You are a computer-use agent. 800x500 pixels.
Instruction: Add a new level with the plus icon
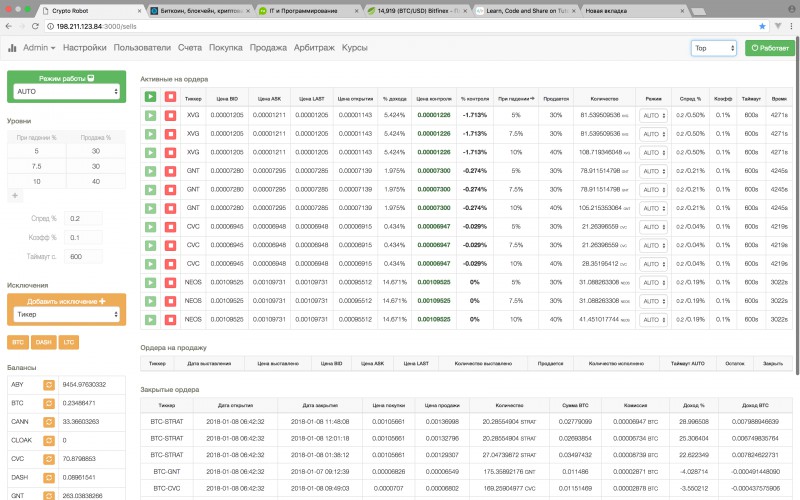pos(15,195)
